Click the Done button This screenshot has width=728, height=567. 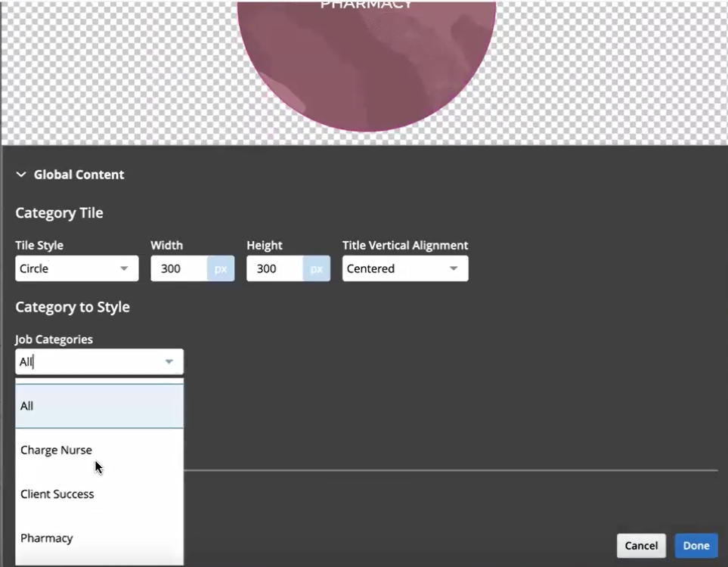click(x=696, y=546)
